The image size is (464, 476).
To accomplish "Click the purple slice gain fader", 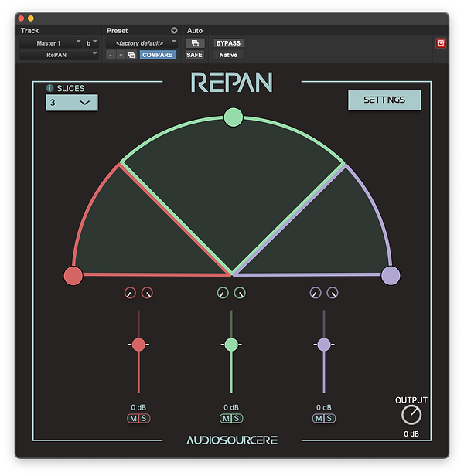I will coord(324,345).
